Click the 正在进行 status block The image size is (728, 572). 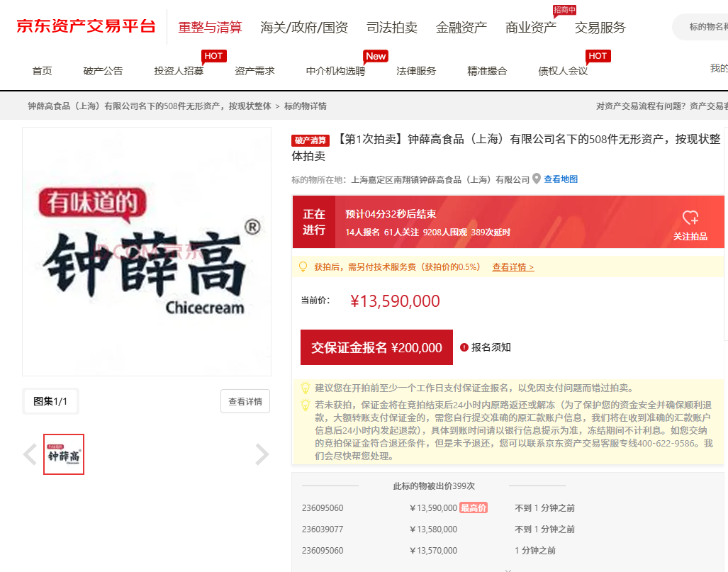point(314,222)
